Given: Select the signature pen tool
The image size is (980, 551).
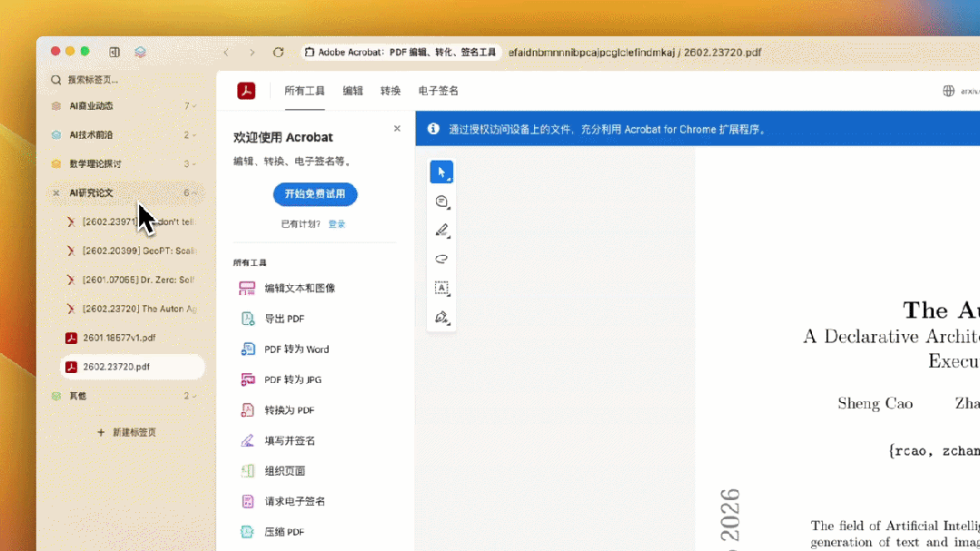Looking at the screenshot, I should click(x=441, y=317).
